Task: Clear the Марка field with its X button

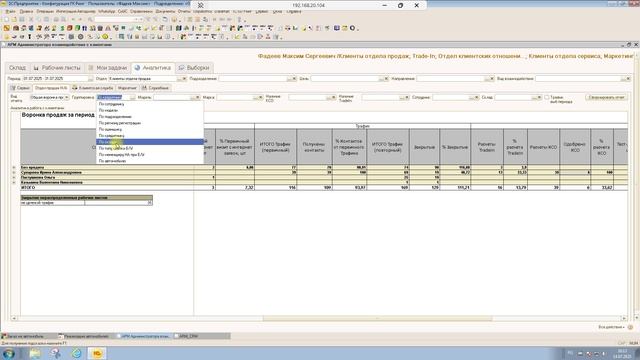Action: click(261, 98)
